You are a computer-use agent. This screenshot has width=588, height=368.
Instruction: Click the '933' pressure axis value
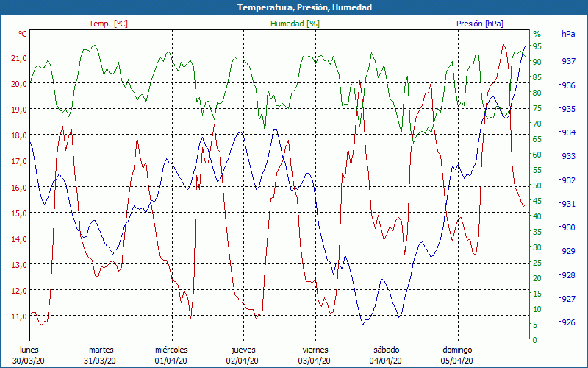click(x=568, y=156)
